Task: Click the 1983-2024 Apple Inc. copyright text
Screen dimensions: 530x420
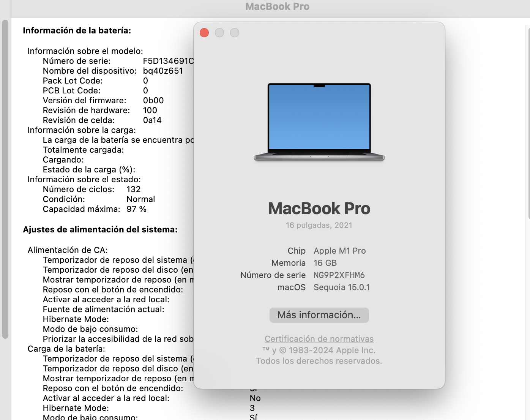Action: coord(319,350)
